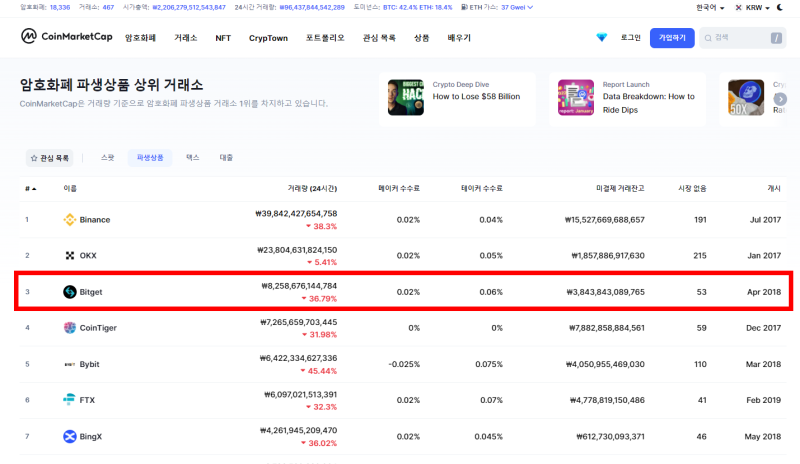The height and width of the screenshot is (464, 800).
Task: Click the BingX logo icon
Action: coord(69,436)
